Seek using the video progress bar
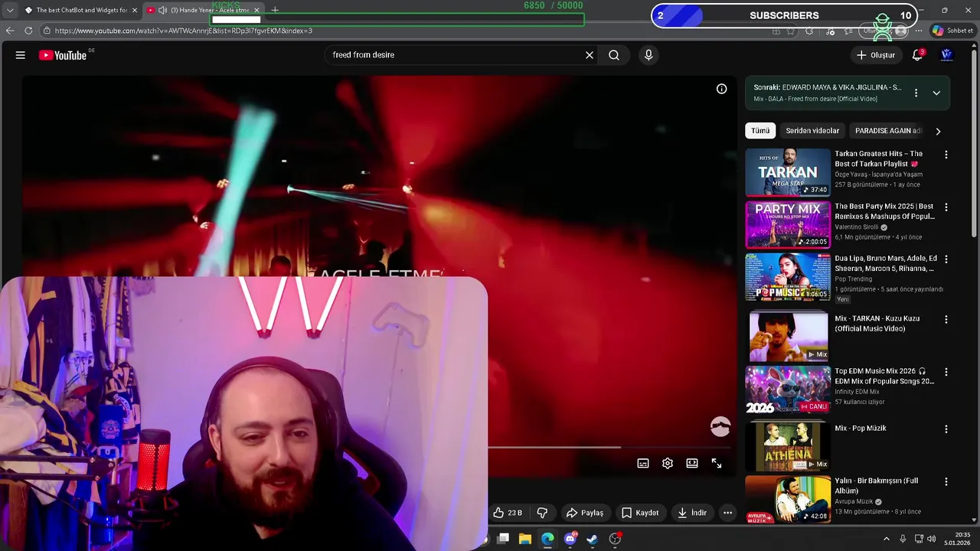 point(609,447)
